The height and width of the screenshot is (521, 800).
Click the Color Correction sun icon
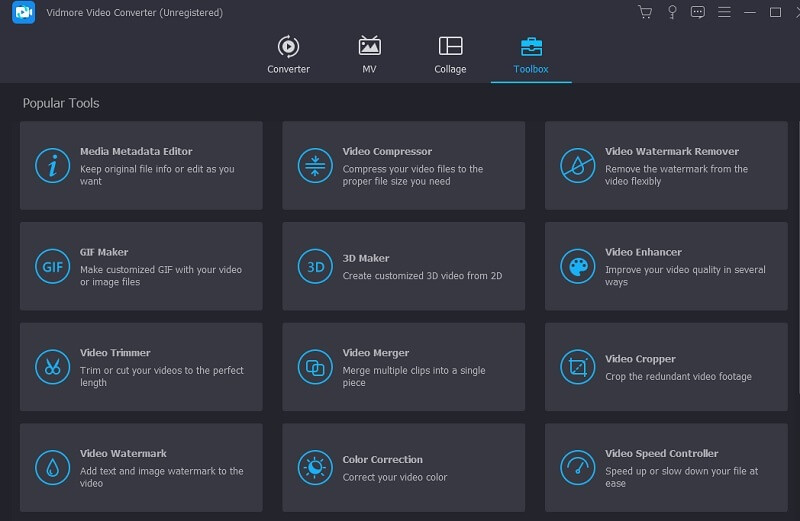coord(315,468)
